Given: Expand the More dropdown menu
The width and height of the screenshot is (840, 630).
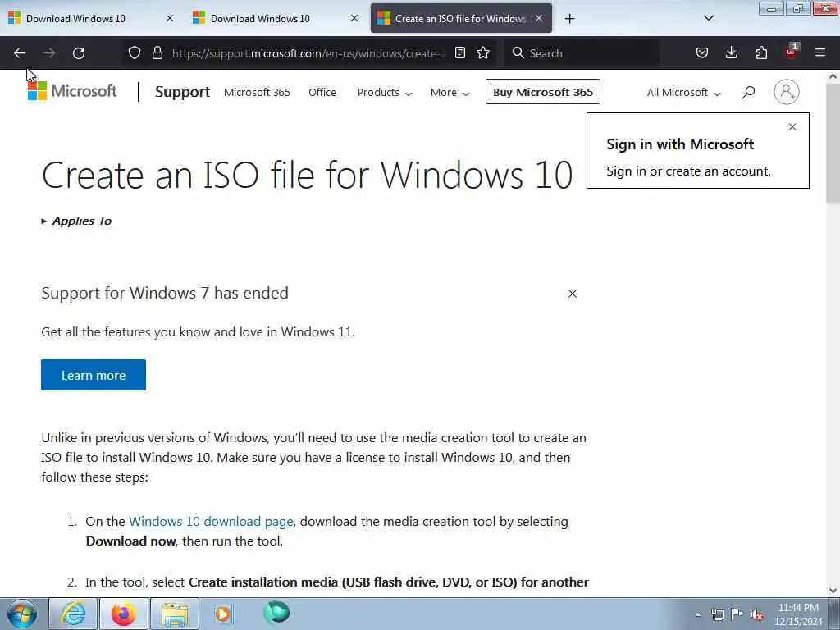Looking at the screenshot, I should coord(450,92).
